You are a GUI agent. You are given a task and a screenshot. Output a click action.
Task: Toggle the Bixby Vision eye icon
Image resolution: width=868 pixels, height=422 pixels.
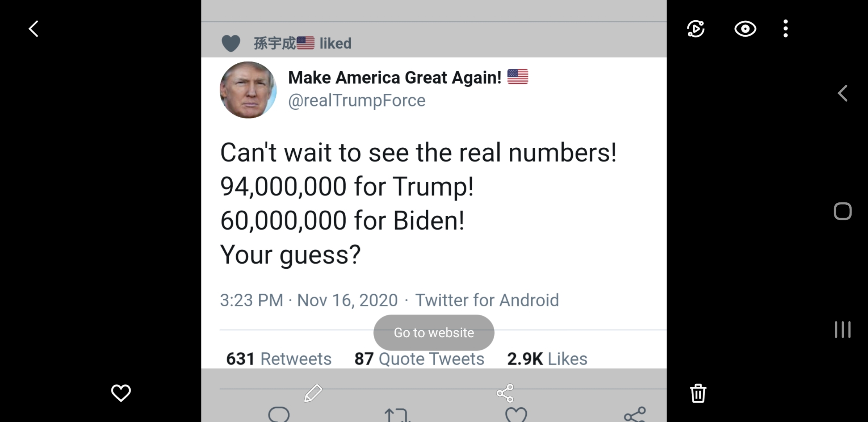(745, 29)
